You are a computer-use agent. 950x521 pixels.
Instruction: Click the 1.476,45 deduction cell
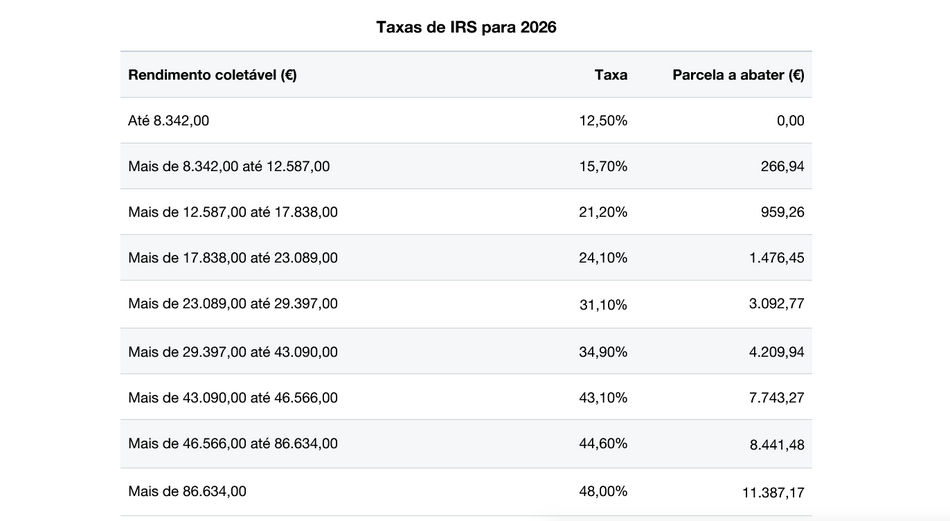point(776,258)
